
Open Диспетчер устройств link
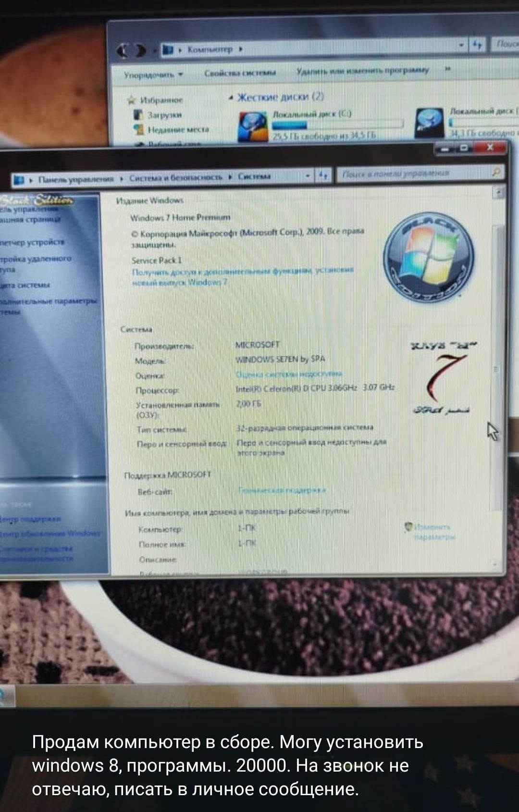pyautogui.click(x=33, y=242)
